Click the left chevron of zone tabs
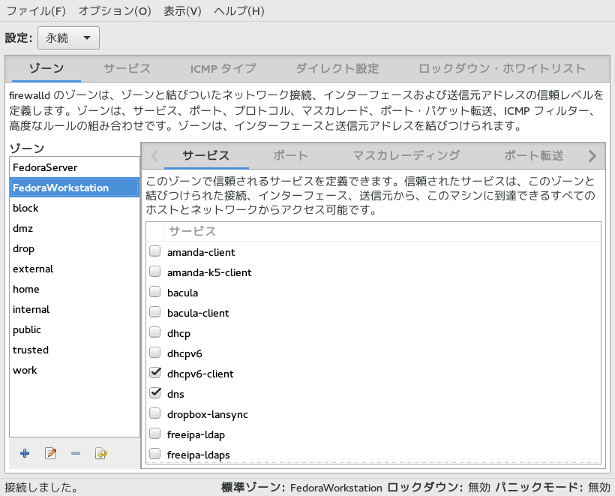Viewport: 615px width, 496px height. (155, 156)
